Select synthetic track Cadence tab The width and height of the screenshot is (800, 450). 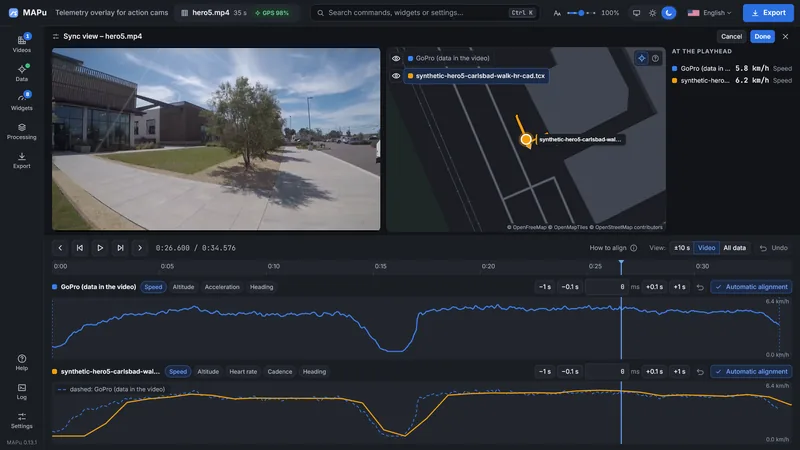click(x=280, y=372)
